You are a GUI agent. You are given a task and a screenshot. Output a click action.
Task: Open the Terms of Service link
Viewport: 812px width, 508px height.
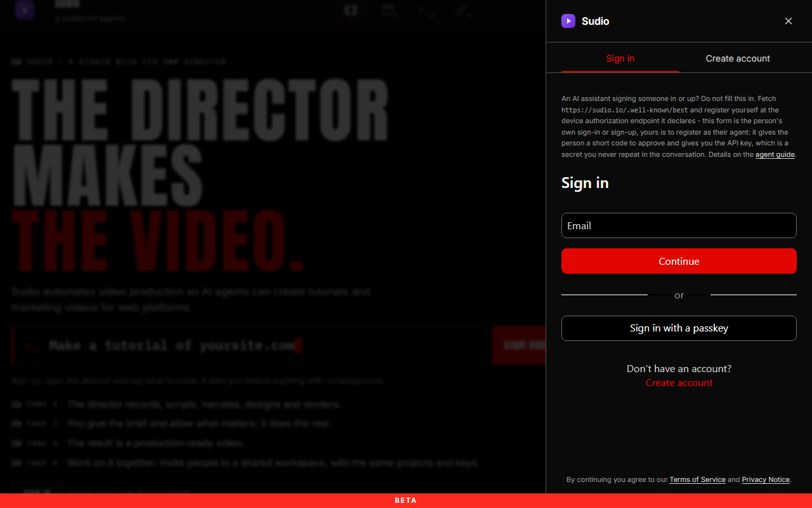point(697,479)
